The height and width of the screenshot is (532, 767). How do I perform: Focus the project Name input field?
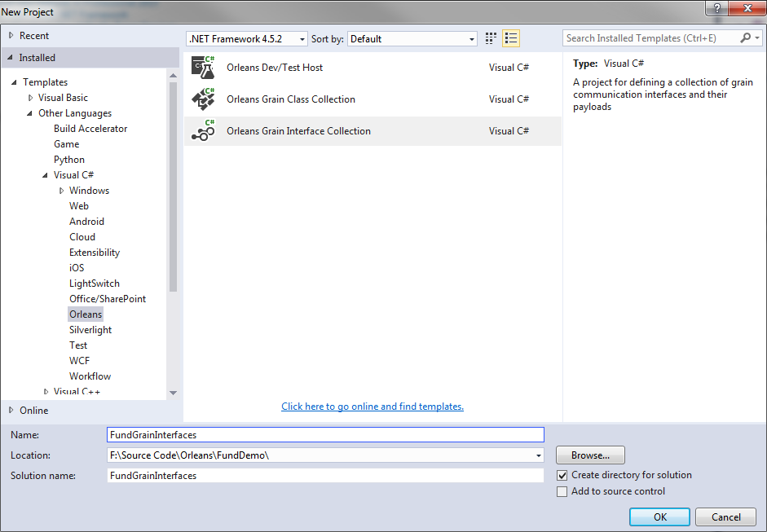(325, 435)
